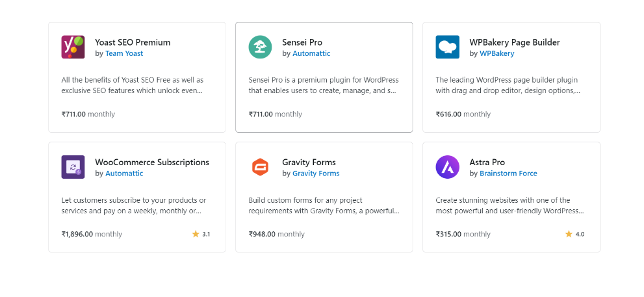This screenshot has width=644, height=297.
Task: Open the Automattic link under Sensei Pro
Action: coord(311,53)
